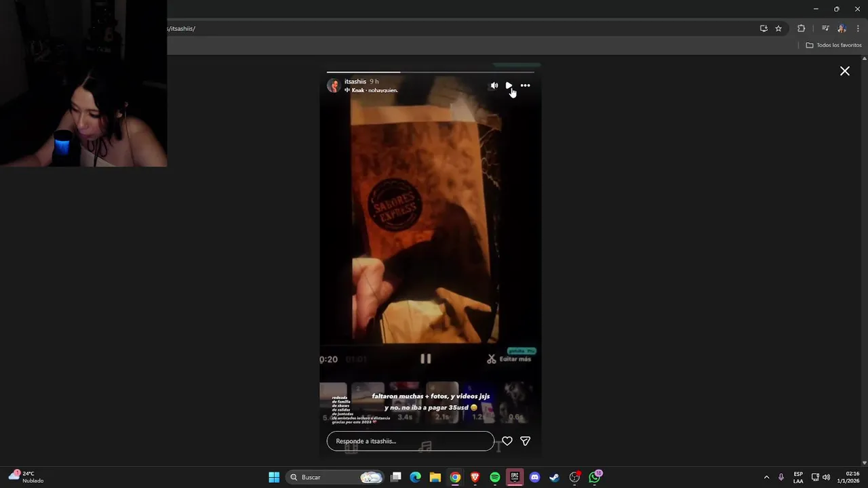The height and width of the screenshot is (488, 868).
Task: Open WhatsApp from the taskbar
Action: [595, 477]
